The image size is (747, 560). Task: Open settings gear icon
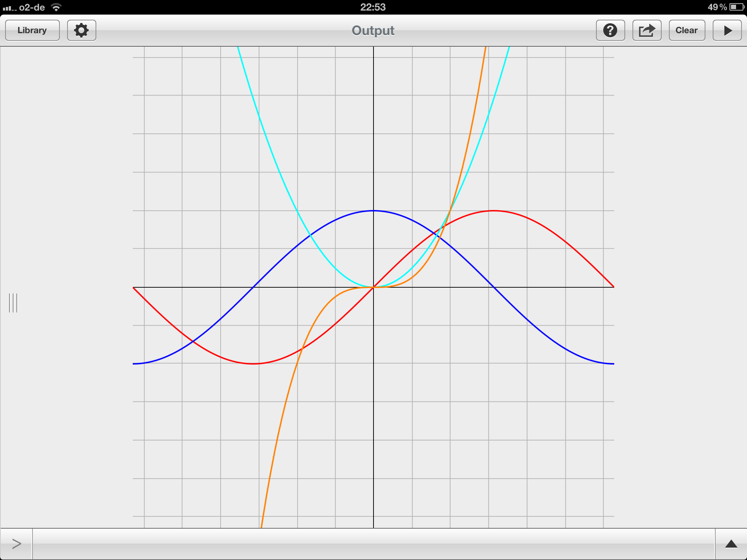click(x=81, y=30)
